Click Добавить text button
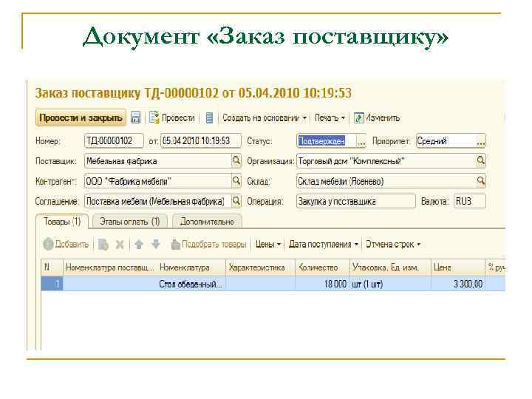This screenshot has height=399, width=532. [x=72, y=245]
